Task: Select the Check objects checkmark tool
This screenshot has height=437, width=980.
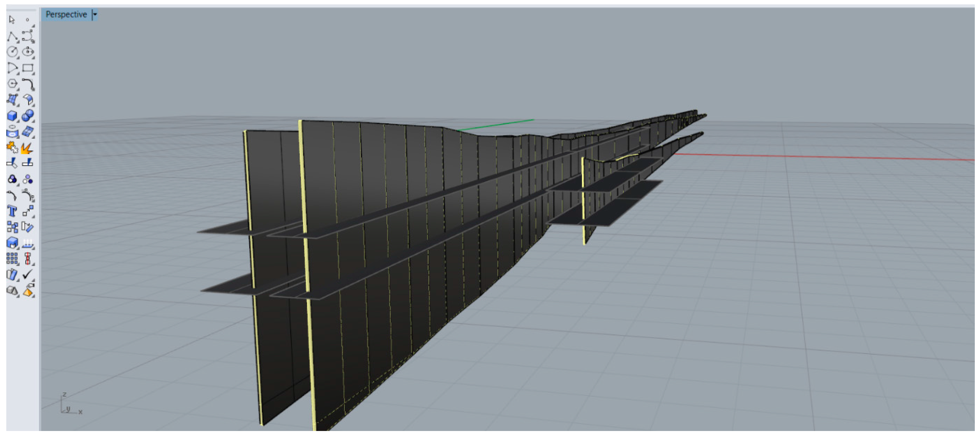Action: (27, 275)
